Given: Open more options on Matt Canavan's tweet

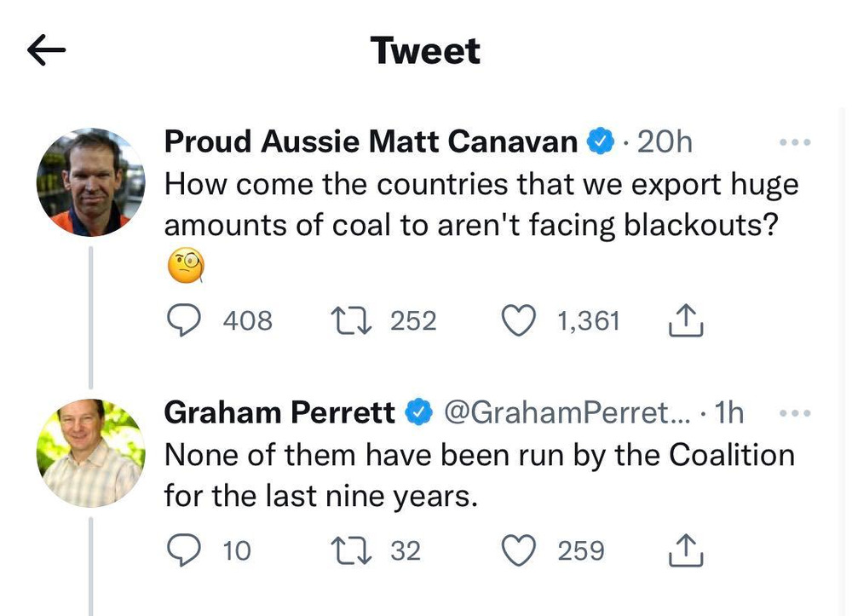Looking at the screenshot, I should tap(796, 142).
